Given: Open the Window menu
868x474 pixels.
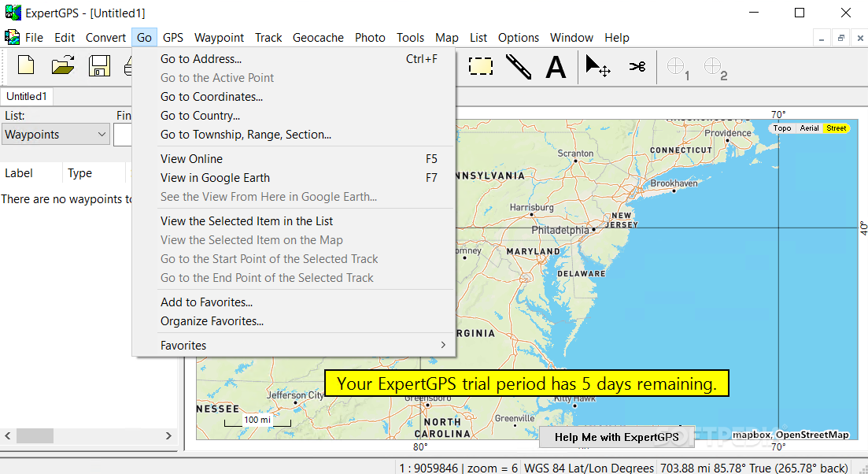Looking at the screenshot, I should click(x=571, y=38).
